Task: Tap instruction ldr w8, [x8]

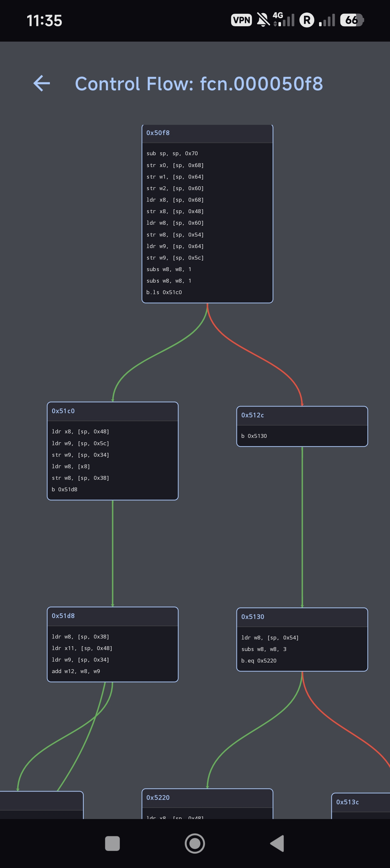Action: [x=71, y=466]
